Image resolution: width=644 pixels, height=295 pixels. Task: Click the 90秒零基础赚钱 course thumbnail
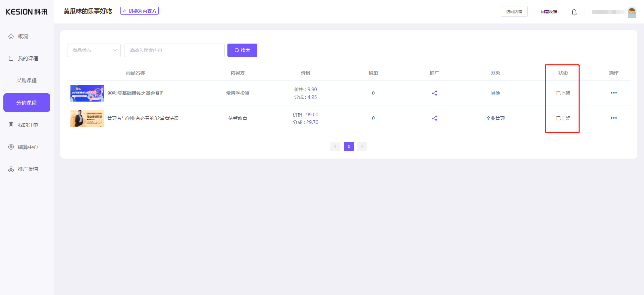87,93
